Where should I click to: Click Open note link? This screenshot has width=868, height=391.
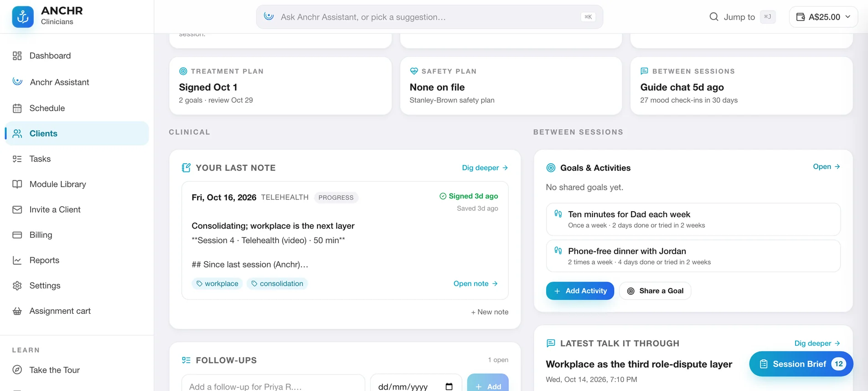475,283
